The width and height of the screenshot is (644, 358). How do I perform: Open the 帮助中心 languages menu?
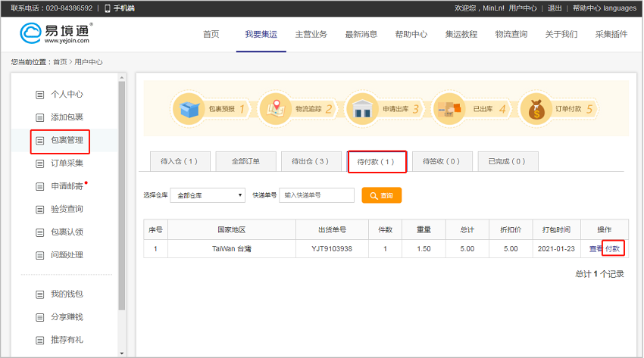[604, 8]
